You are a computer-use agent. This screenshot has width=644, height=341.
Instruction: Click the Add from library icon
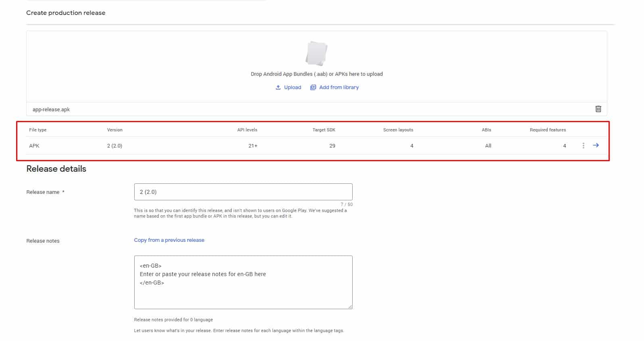[x=313, y=87]
